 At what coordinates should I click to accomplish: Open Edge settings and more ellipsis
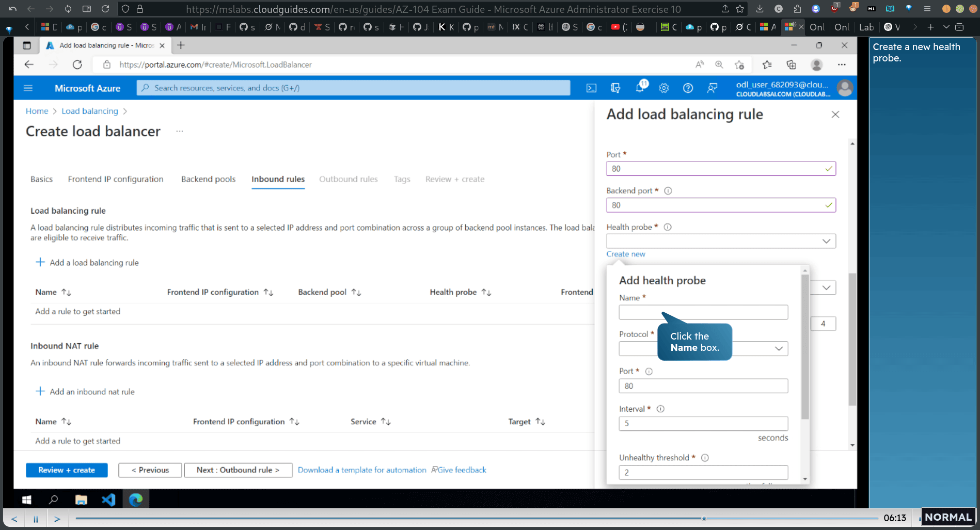[x=842, y=65]
